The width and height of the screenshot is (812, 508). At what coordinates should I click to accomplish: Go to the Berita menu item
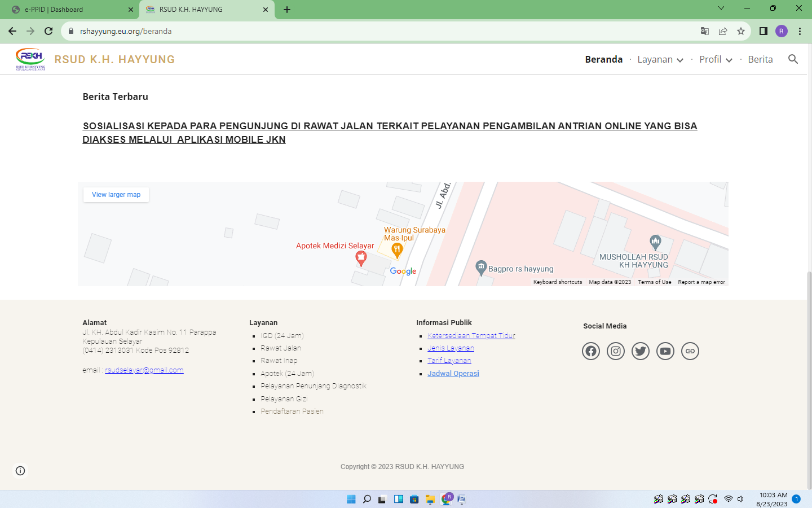[760, 60]
